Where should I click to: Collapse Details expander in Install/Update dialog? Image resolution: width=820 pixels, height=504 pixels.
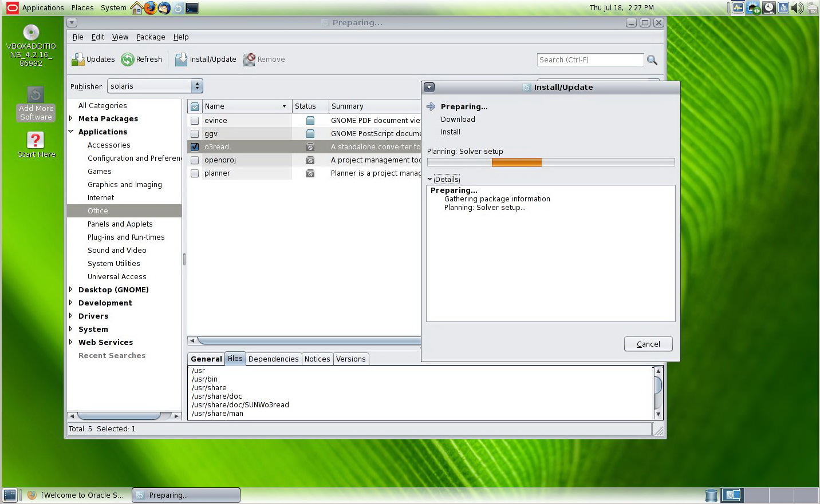point(430,179)
